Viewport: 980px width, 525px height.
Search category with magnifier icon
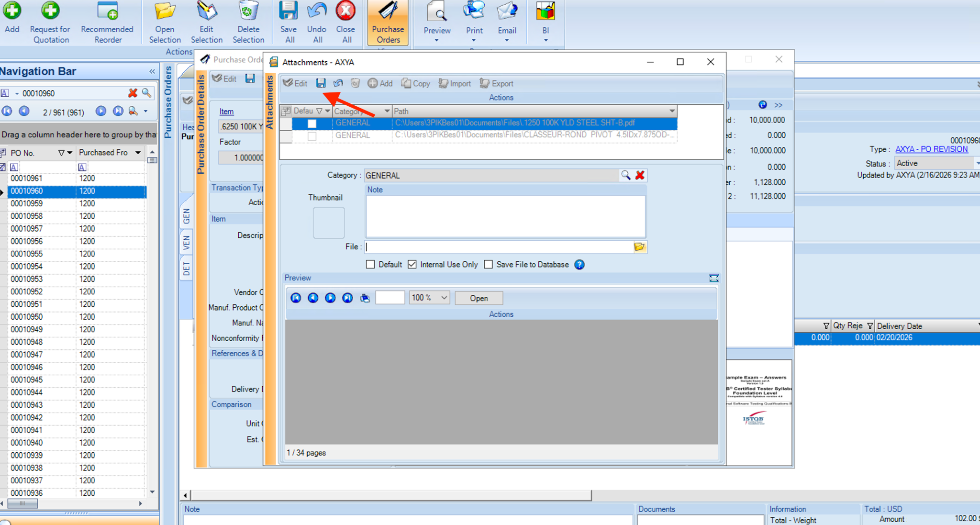point(625,175)
